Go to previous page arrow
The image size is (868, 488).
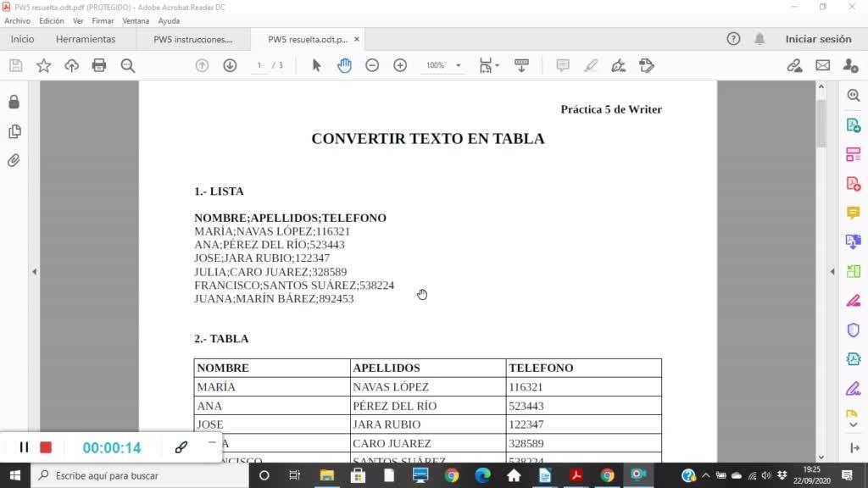click(x=202, y=65)
